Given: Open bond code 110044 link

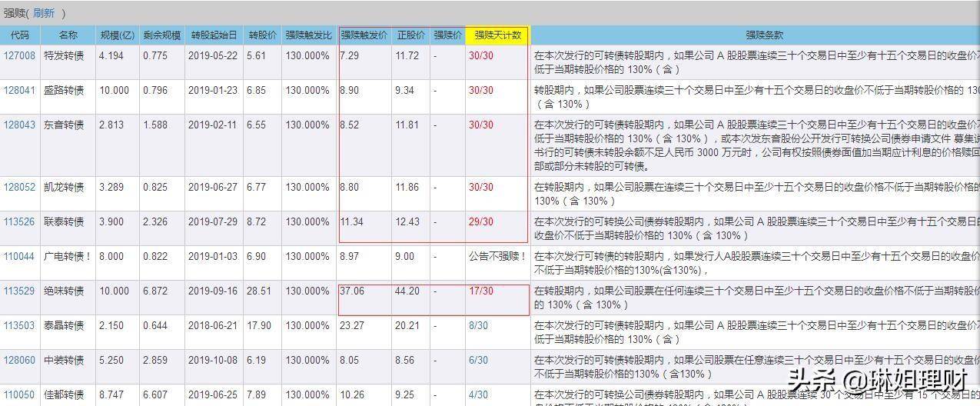Looking at the screenshot, I should coord(19,256).
